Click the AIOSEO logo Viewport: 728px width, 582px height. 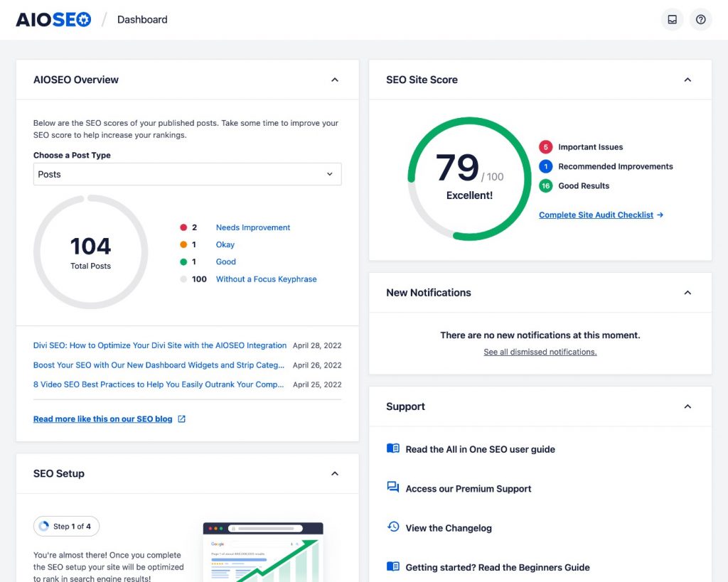coord(53,19)
